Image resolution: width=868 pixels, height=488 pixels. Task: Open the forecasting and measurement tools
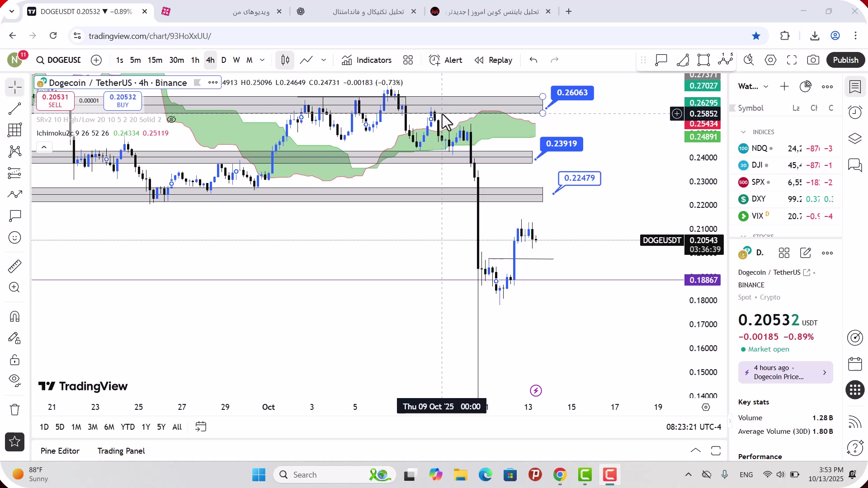click(x=14, y=173)
